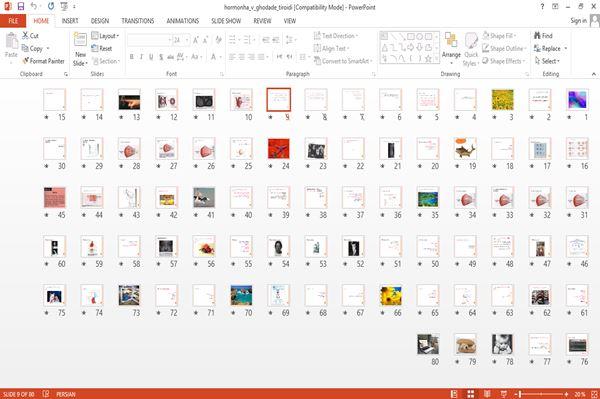Click the Redo icon in quick access toolbar
Viewport: 600px width, 399px height.
click(x=51, y=7)
